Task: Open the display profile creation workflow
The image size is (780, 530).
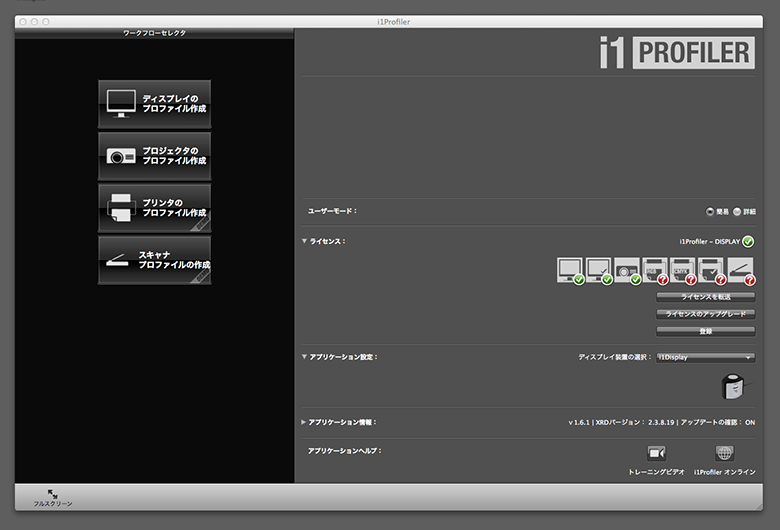Action: tap(154, 103)
